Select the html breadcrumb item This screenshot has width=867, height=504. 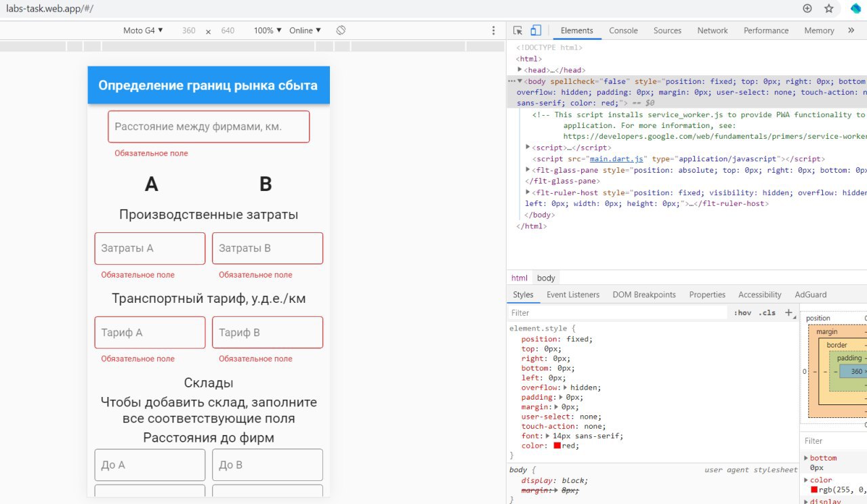tap(520, 278)
